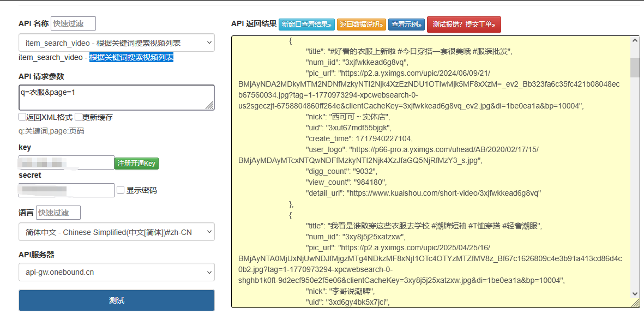
Task: Click the nick value 西可可～实体店
Action: [x=358, y=117]
